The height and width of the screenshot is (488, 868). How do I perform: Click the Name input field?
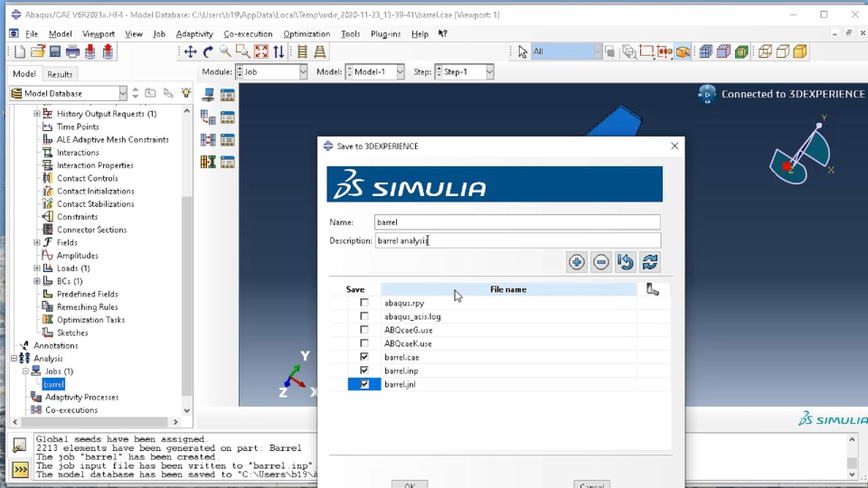[x=517, y=222]
